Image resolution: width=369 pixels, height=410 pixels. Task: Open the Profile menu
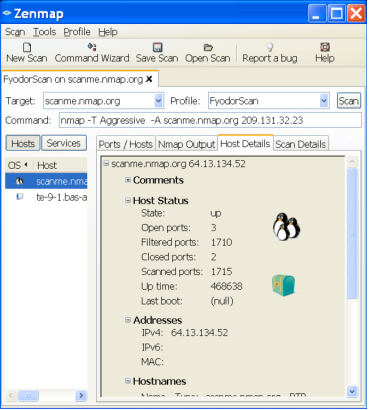click(77, 32)
